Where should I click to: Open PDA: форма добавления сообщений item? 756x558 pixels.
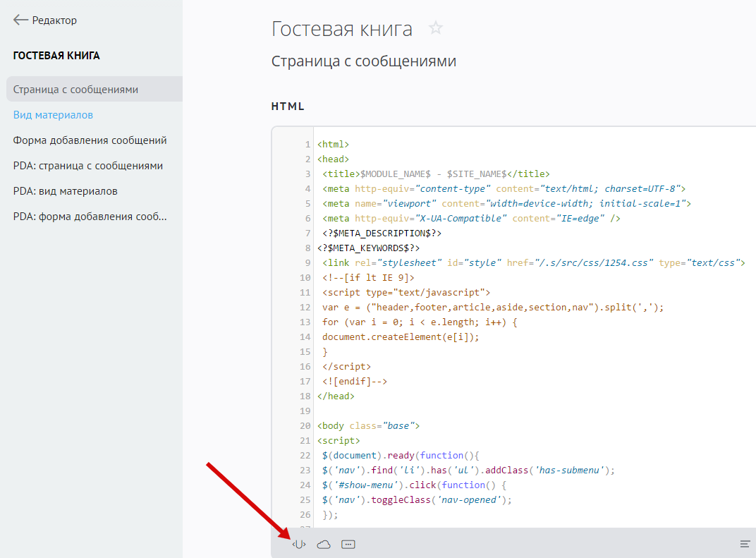tap(90, 217)
